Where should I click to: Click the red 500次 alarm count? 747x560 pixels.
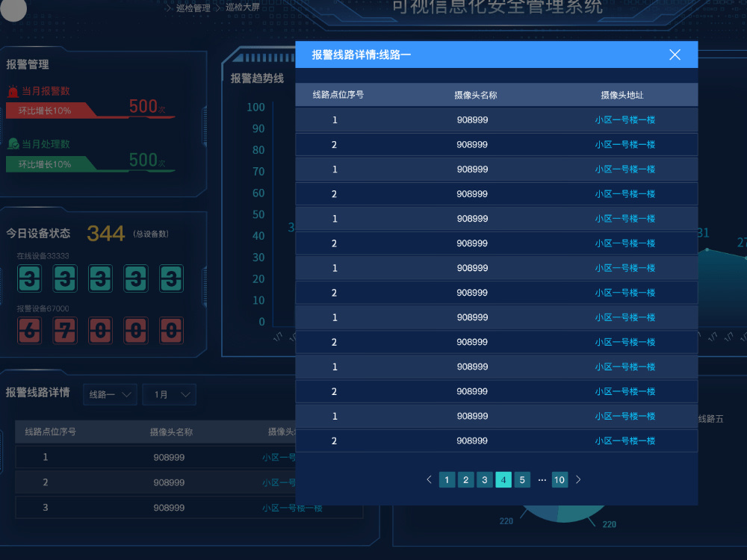point(147,106)
